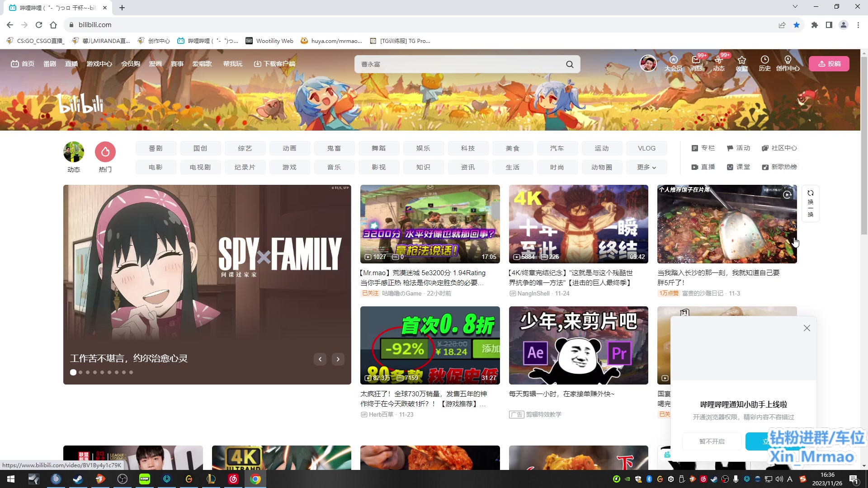Open the 消息 messages icon

(696, 63)
